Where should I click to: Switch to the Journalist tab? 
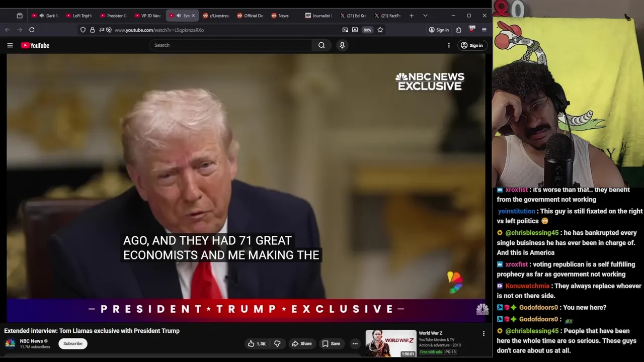click(x=319, y=16)
